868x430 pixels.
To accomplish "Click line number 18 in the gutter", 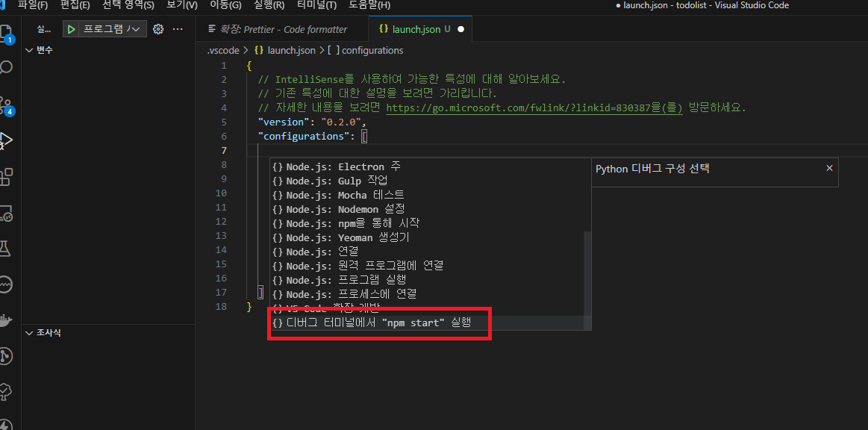I will point(221,307).
